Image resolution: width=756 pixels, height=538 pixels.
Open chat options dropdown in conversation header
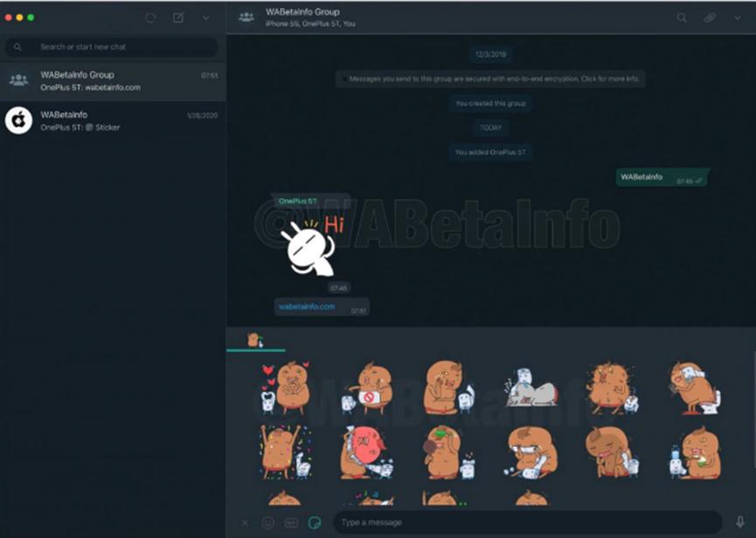point(737,17)
